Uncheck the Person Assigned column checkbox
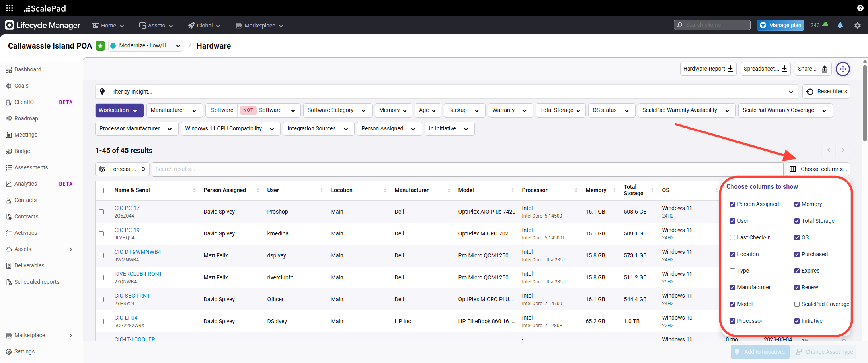868x363 pixels. pos(732,204)
